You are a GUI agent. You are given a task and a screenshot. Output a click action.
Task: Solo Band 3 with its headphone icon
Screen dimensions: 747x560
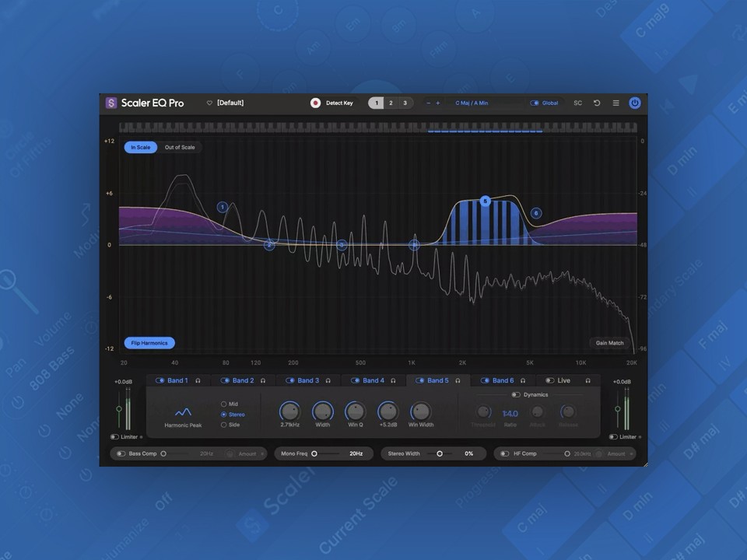[x=328, y=380]
